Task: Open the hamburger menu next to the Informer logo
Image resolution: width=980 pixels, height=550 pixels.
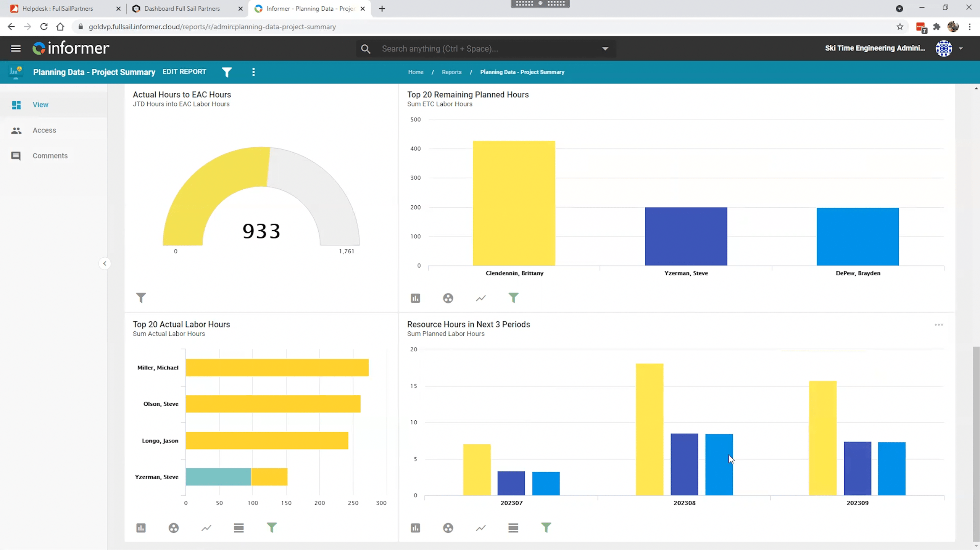Action: coord(16,48)
